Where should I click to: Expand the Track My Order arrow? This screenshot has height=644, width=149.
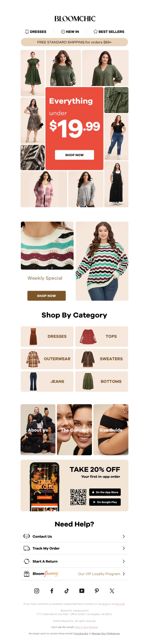click(x=124, y=548)
